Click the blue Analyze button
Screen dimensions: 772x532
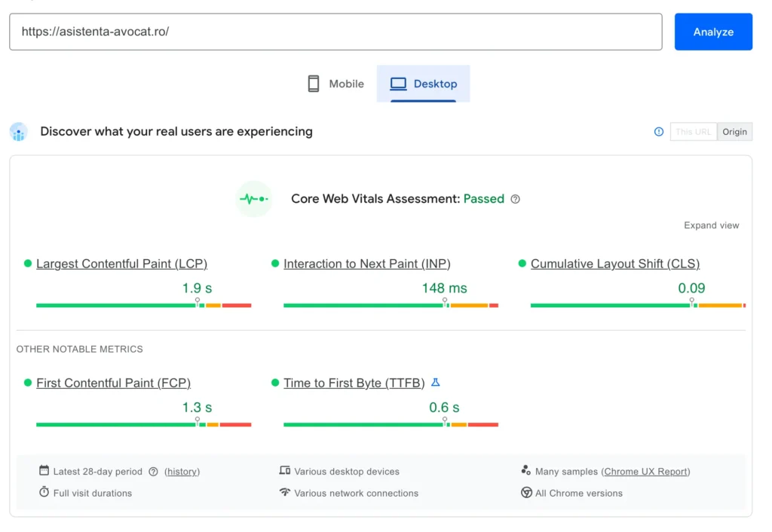coord(713,32)
